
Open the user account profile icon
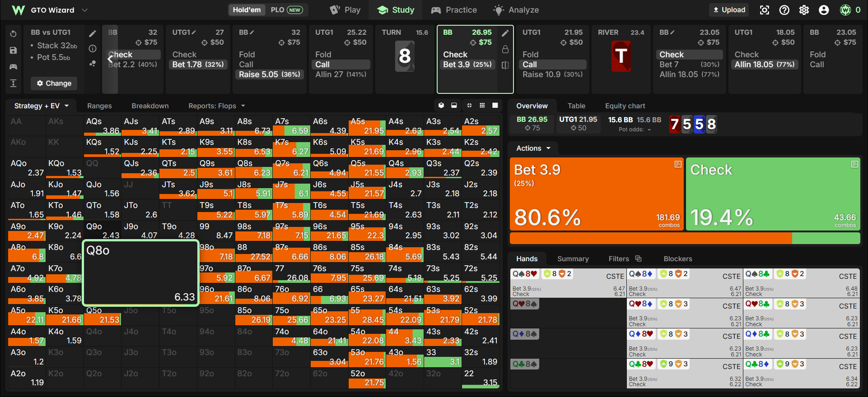tap(824, 10)
